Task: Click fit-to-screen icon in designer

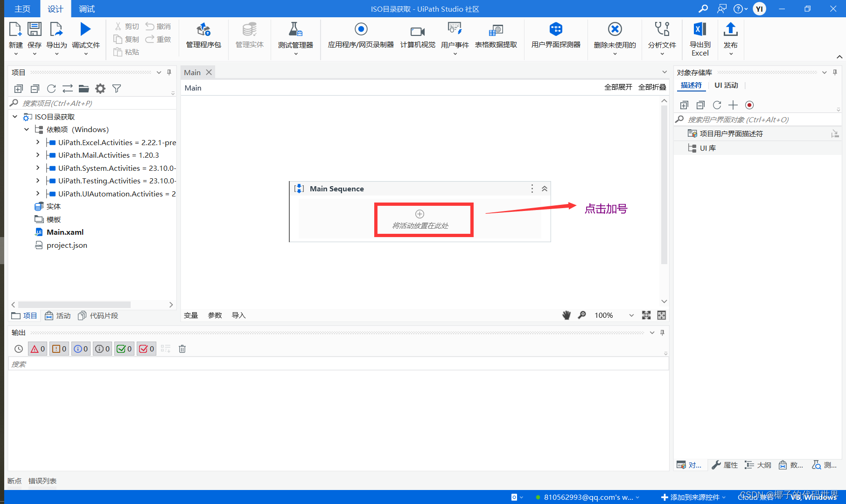Action: [646, 315]
